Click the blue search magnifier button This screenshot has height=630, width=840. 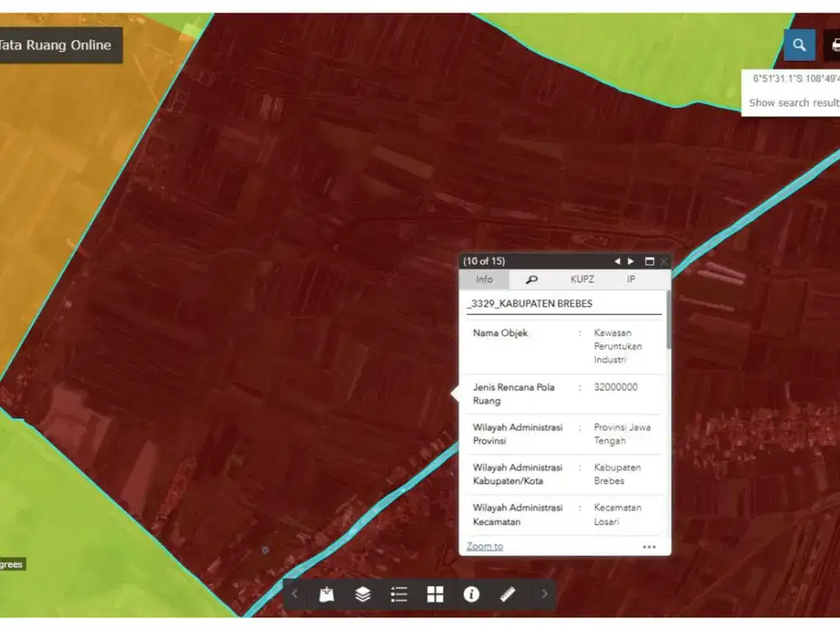799,45
